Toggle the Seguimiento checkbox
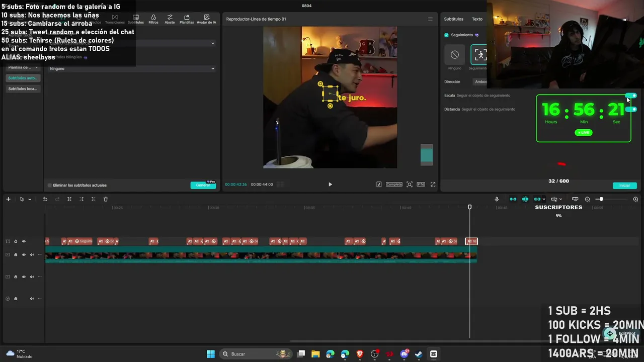This screenshot has height=362, width=644. click(x=446, y=35)
